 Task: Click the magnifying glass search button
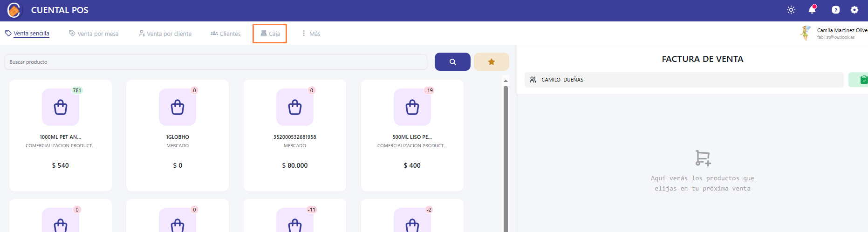pyautogui.click(x=452, y=62)
